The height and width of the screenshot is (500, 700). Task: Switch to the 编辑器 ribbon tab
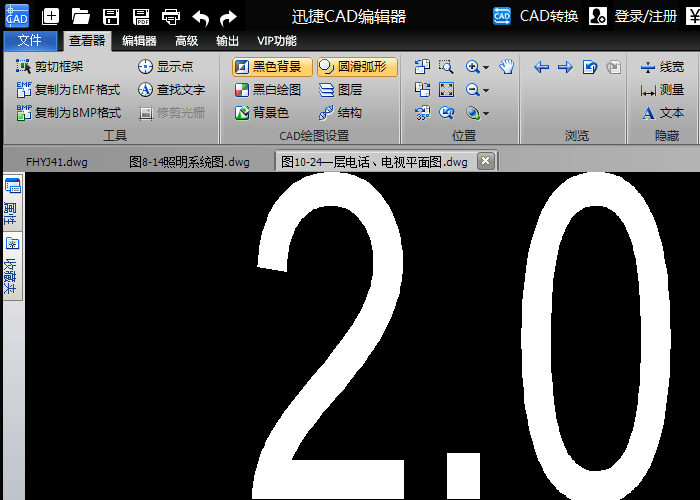(x=139, y=41)
